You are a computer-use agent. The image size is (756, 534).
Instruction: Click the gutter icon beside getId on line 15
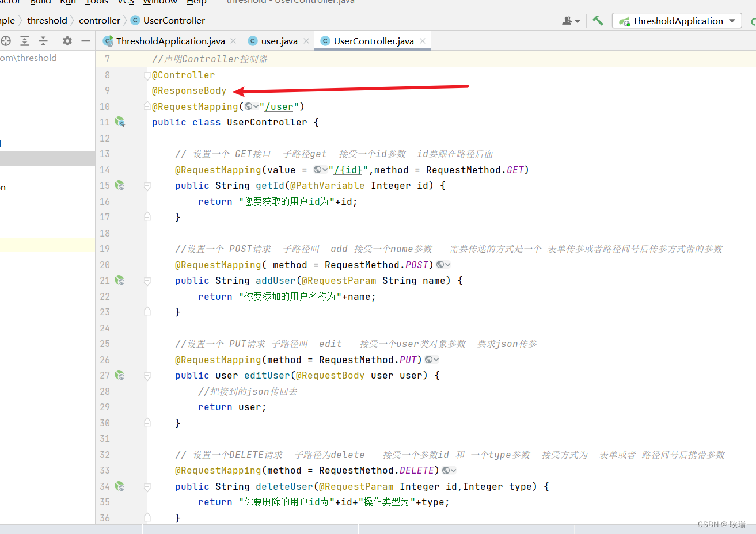119,185
